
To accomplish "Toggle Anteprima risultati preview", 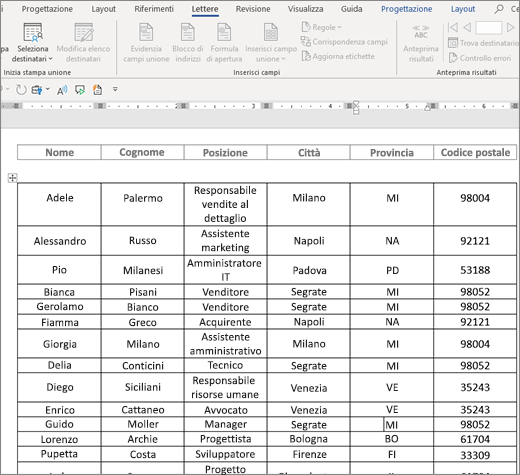I will pyautogui.click(x=421, y=43).
